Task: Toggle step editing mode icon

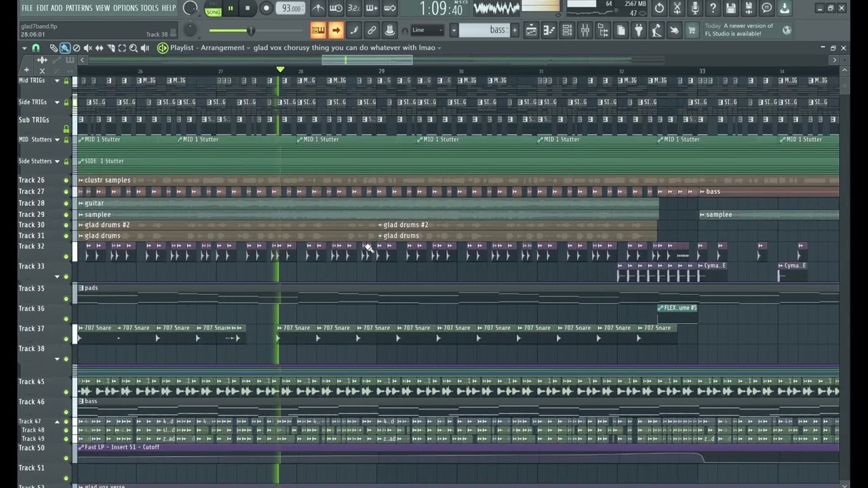Action: click(354, 30)
